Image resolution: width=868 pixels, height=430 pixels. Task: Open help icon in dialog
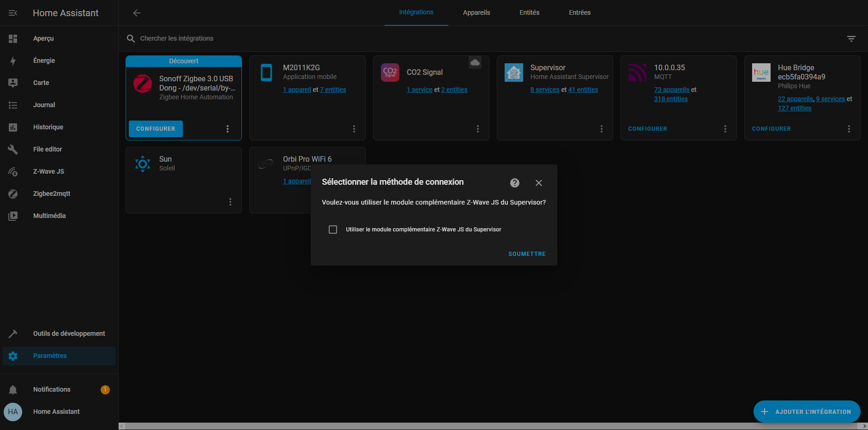pos(515,183)
